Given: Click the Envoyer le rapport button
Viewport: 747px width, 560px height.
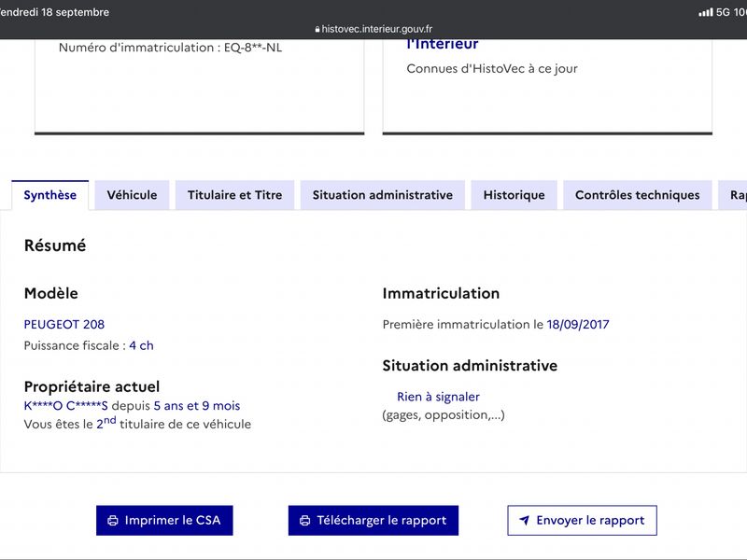Looking at the screenshot, I should click(582, 521).
